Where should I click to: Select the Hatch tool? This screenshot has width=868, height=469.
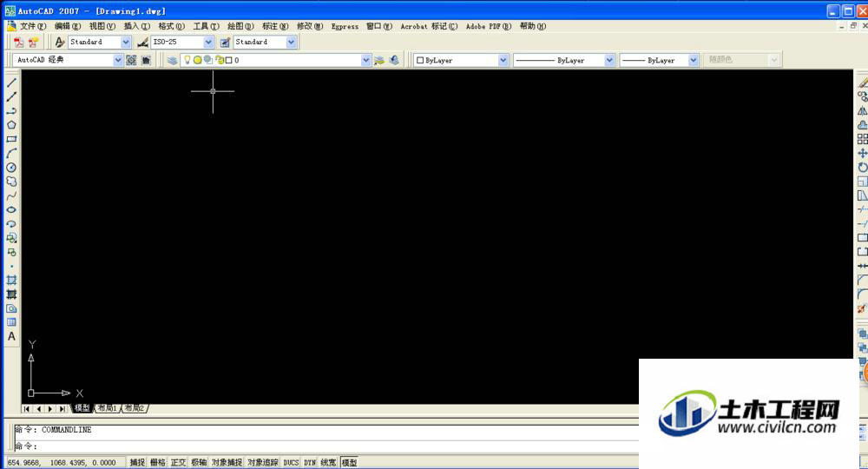[x=11, y=281]
